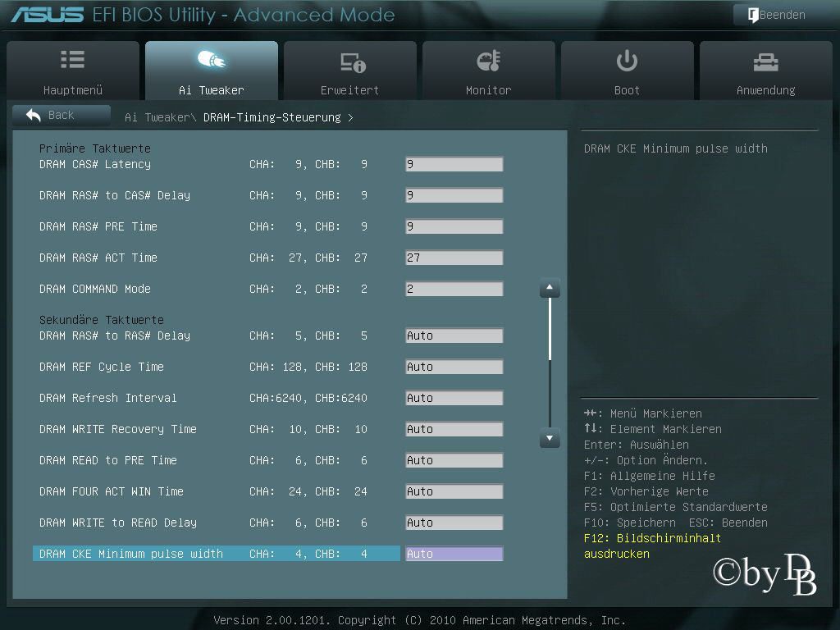The height and width of the screenshot is (630, 840).
Task: Go back with the Back button
Action: (x=61, y=115)
